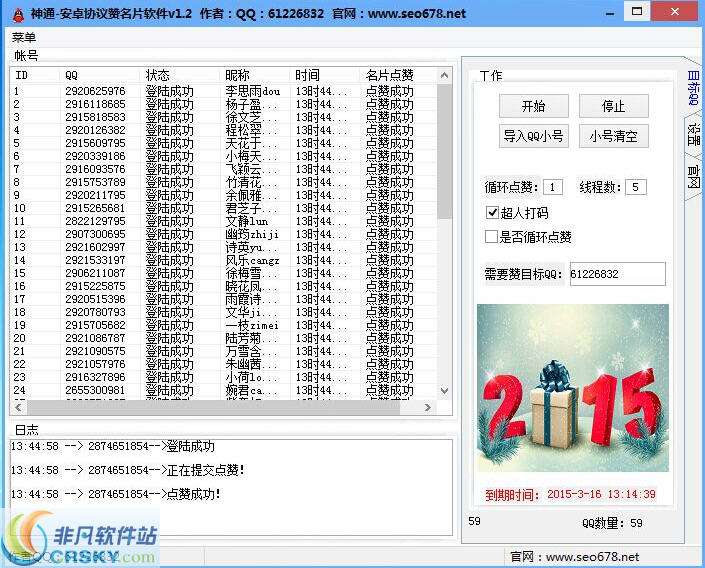Click the 导入QQ小号 button

coord(534,136)
